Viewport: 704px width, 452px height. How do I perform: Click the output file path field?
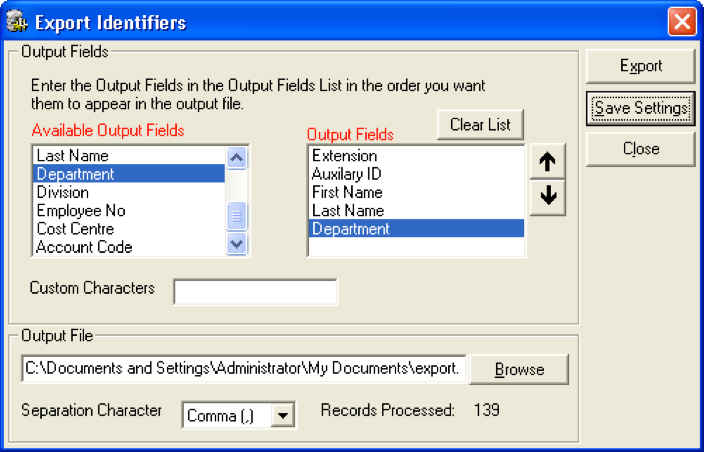tap(244, 369)
